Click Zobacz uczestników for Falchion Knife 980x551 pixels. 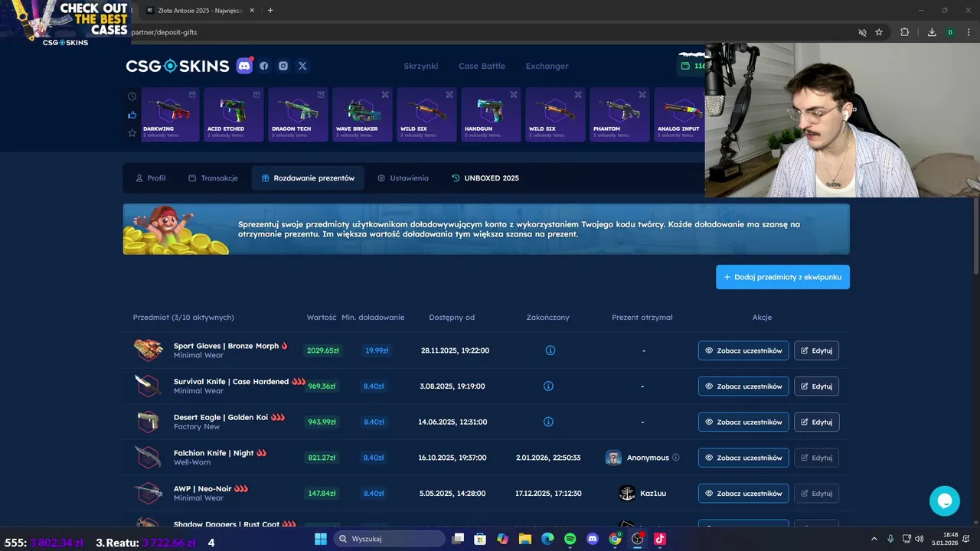pos(743,458)
